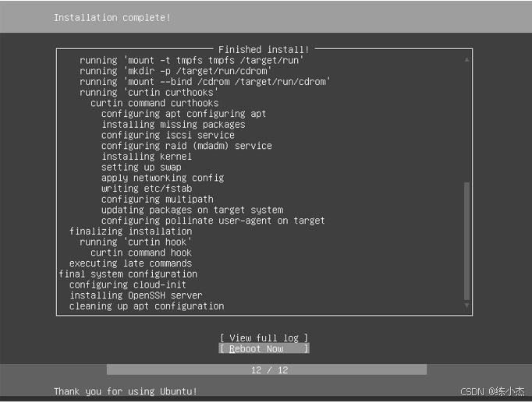This screenshot has width=532, height=403.
Task: Click the line "finalizing installation"
Action: [130, 232]
